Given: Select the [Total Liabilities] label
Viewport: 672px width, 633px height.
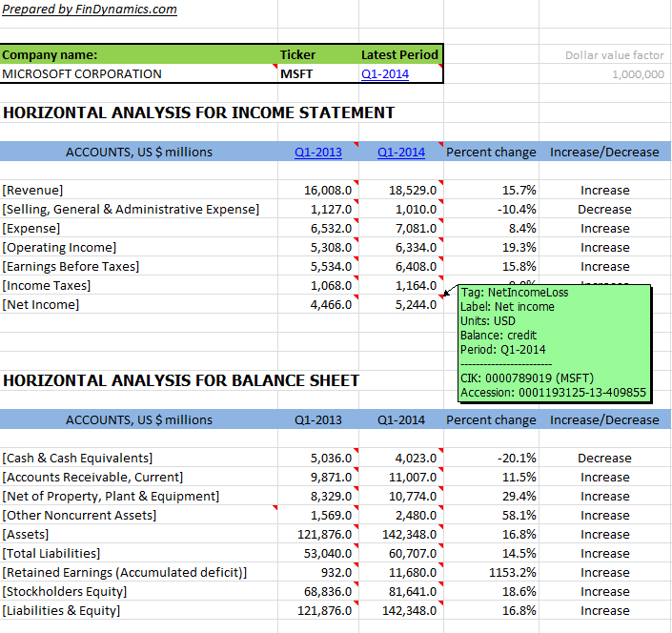Looking at the screenshot, I should (x=51, y=553).
